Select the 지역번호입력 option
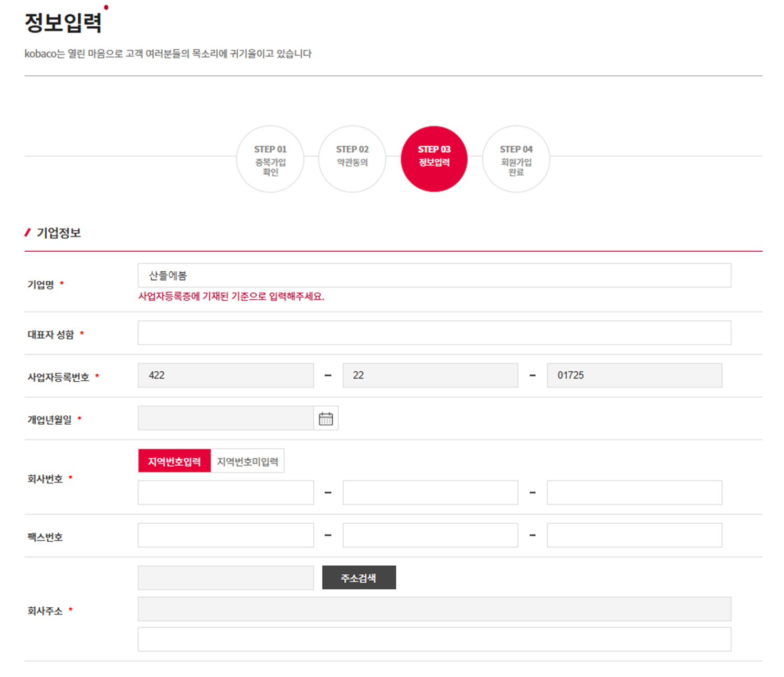Screen dimensions: 784x677 (x=174, y=461)
